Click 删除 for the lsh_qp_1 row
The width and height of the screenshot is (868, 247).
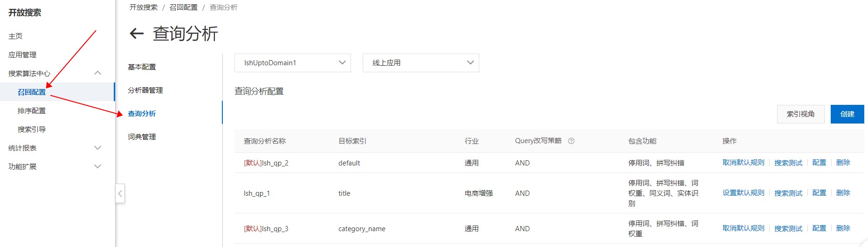[843, 193]
